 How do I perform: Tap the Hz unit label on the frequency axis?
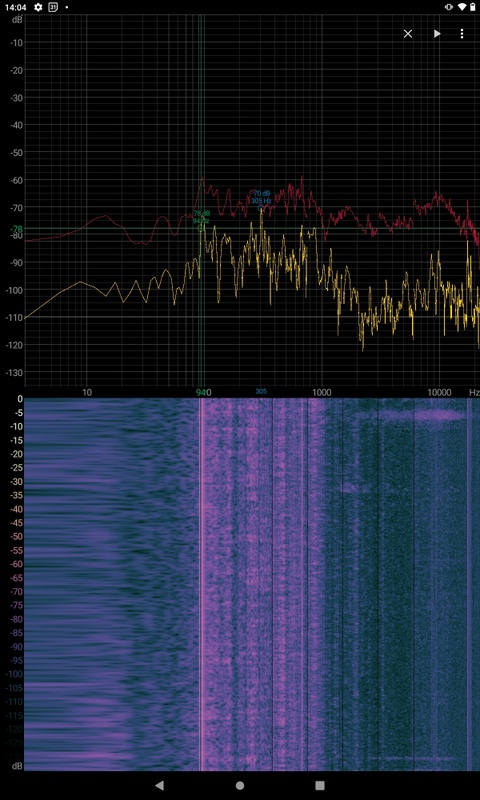(x=474, y=392)
